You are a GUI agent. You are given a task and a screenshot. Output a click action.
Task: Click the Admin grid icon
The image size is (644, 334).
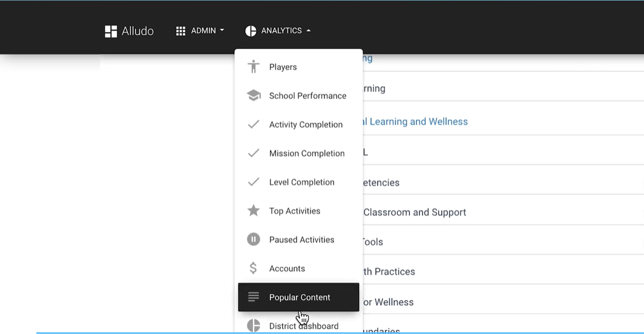[x=181, y=31]
